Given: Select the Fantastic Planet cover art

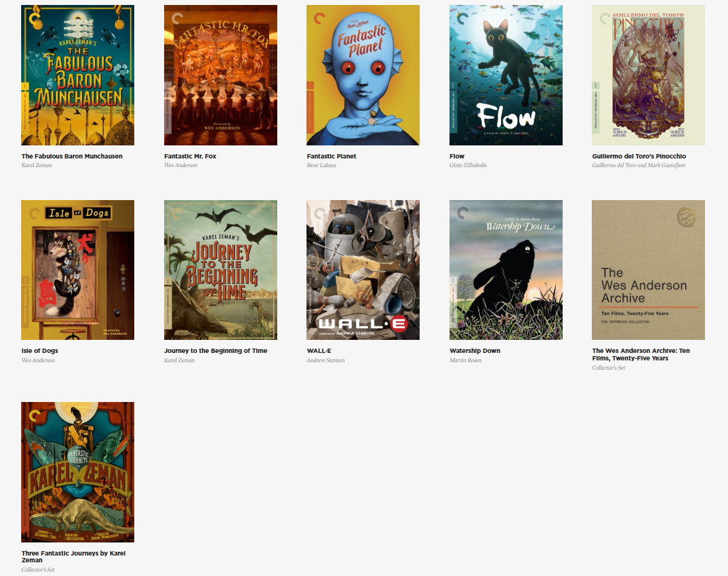Looking at the screenshot, I should [362, 75].
